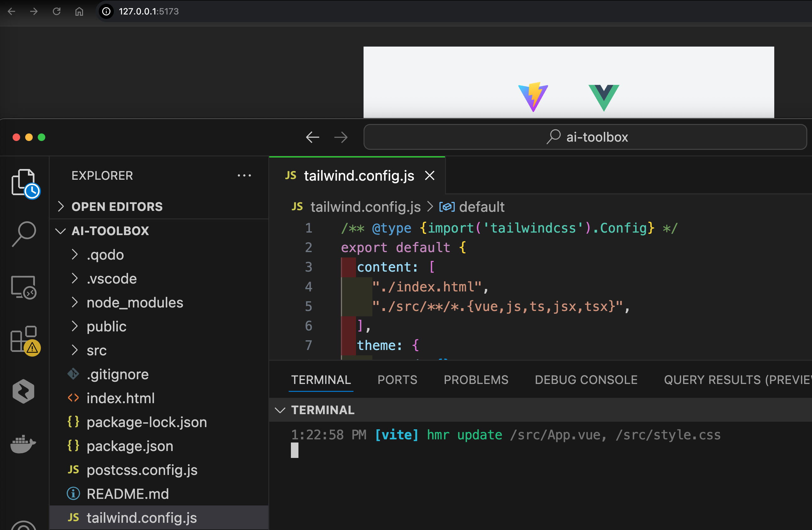Open the Search panel in the sidebar

24,233
